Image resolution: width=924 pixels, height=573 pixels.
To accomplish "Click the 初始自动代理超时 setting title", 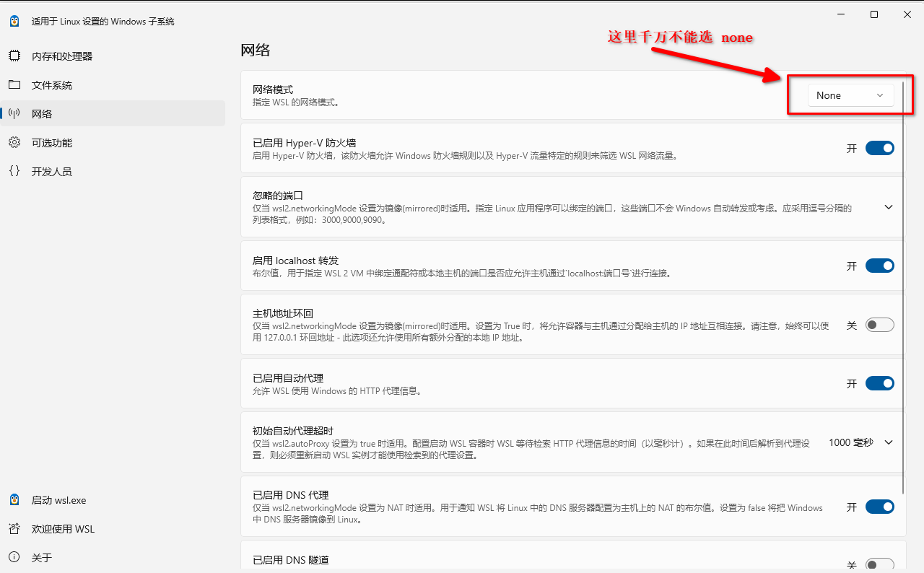I will (293, 430).
